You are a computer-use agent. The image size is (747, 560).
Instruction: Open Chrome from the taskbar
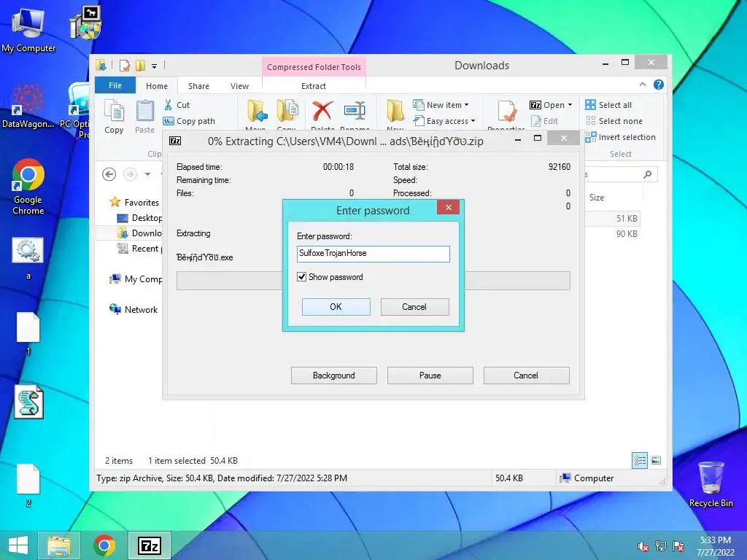point(104,545)
